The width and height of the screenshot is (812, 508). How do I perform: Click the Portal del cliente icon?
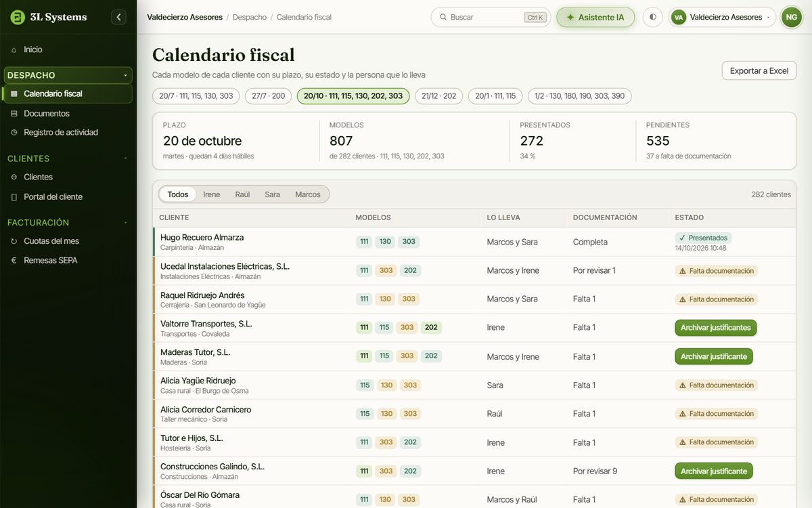tap(14, 196)
